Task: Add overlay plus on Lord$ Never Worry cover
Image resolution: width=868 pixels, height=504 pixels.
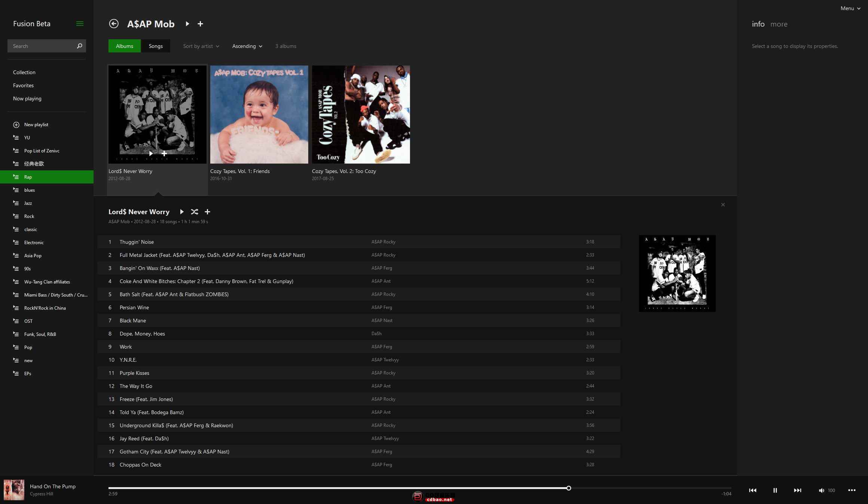Action: tap(164, 153)
